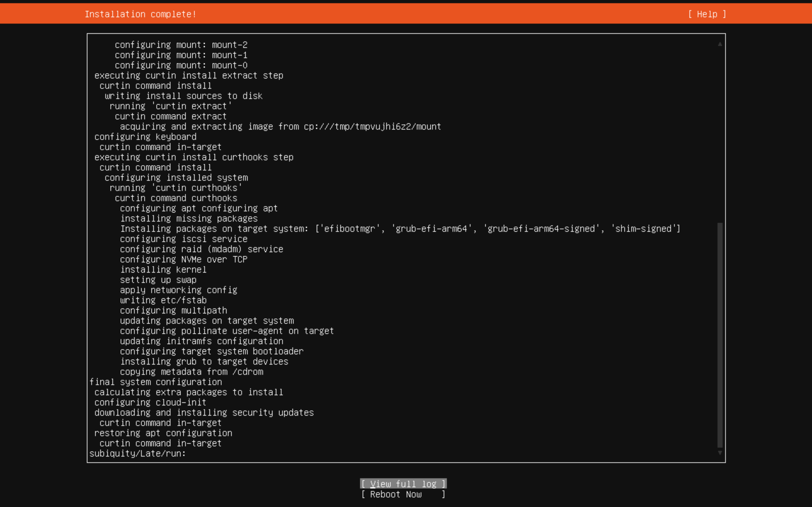Click 'executing curtin install curthooks step' line

[194, 157]
